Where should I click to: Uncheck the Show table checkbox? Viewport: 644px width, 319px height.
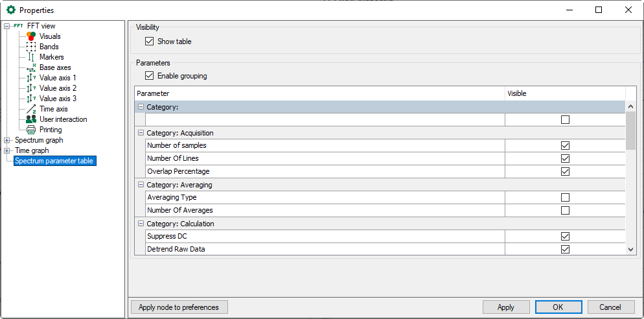[x=150, y=41]
